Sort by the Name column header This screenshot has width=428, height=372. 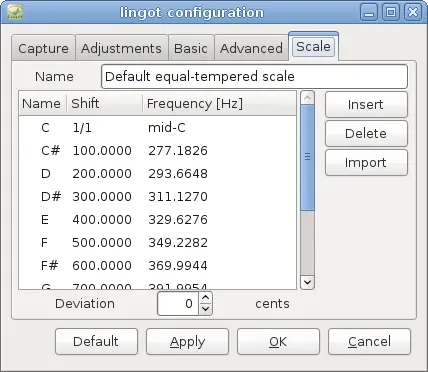(x=42, y=104)
